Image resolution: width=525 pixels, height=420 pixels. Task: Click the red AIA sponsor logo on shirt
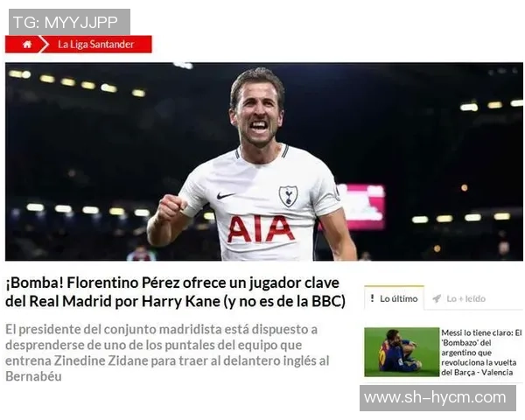(261, 228)
